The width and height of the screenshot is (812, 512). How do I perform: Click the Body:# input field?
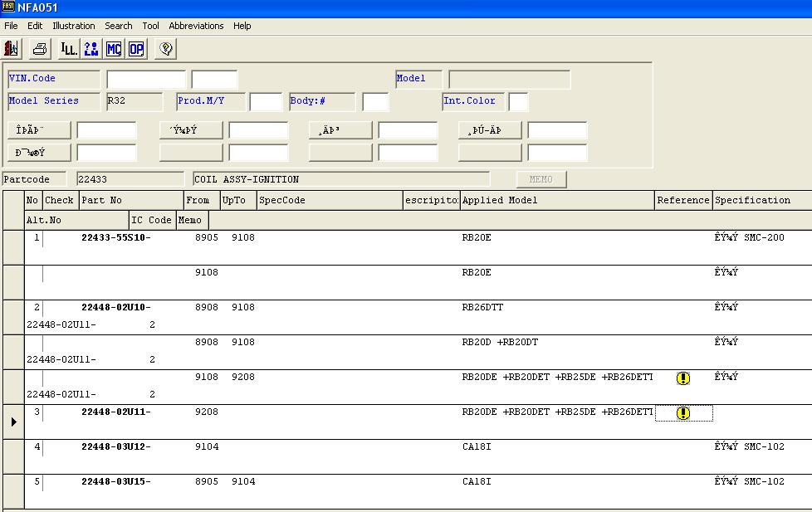[375, 101]
